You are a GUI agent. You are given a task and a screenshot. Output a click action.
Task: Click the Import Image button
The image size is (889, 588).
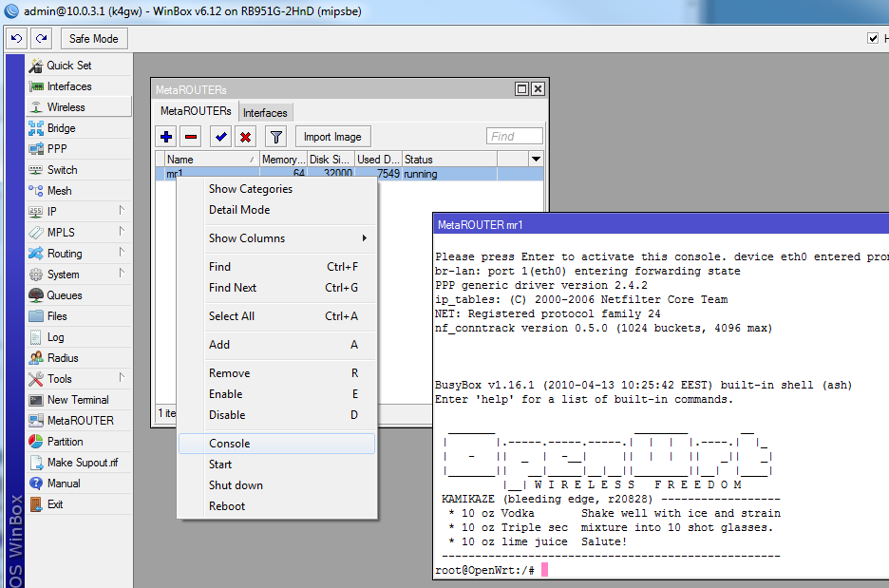[x=332, y=137]
